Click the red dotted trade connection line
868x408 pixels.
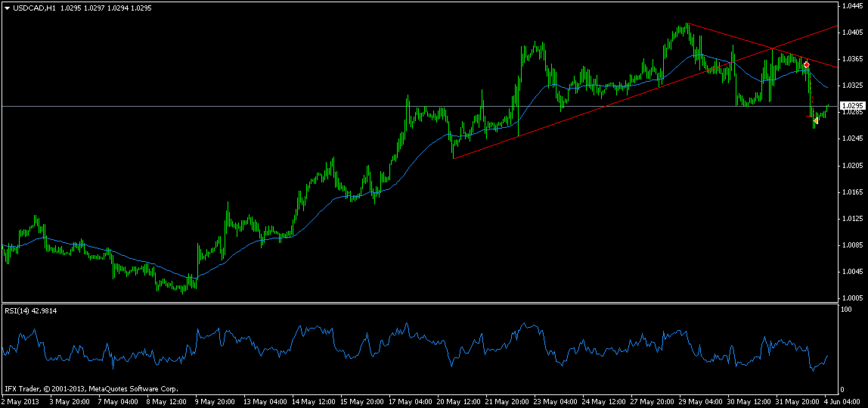(811, 92)
